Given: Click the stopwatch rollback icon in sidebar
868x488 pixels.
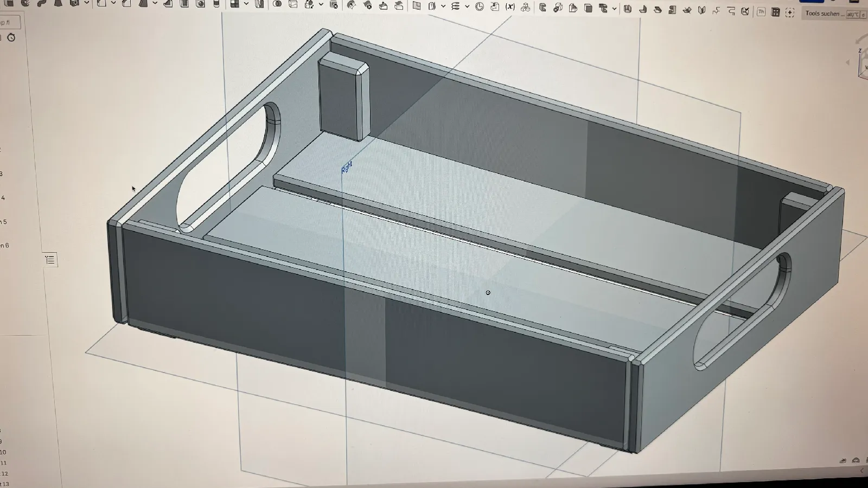Looking at the screenshot, I should [11, 37].
